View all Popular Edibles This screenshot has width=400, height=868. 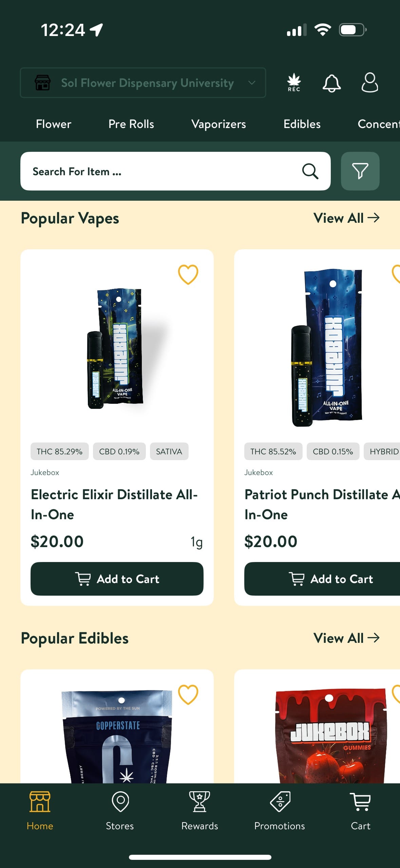coord(346,638)
